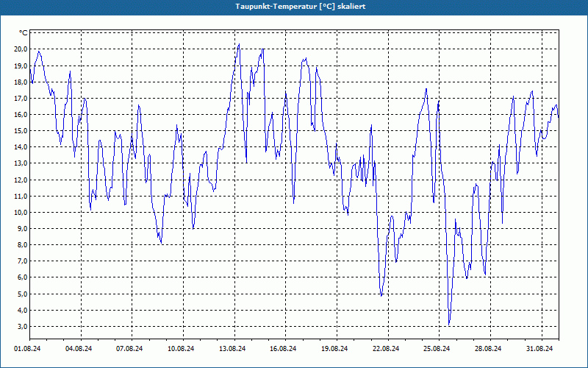Click the 16.08.24 date label

pyautogui.click(x=283, y=349)
